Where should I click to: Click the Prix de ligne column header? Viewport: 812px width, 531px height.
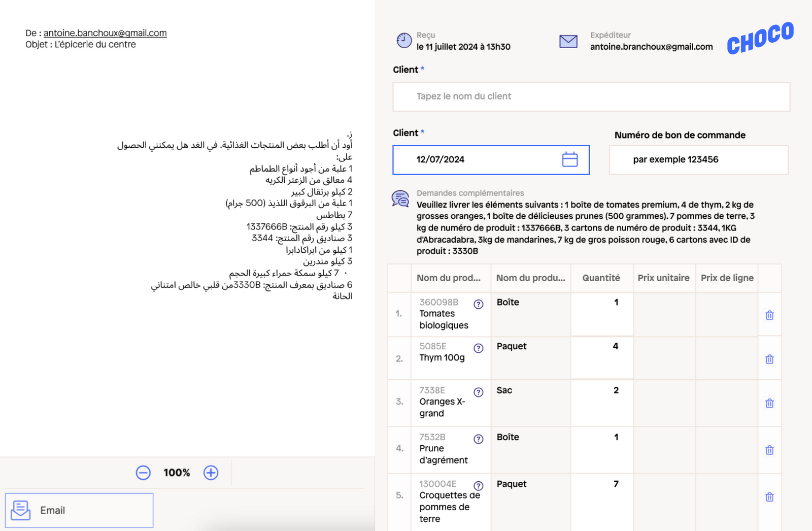tap(727, 278)
